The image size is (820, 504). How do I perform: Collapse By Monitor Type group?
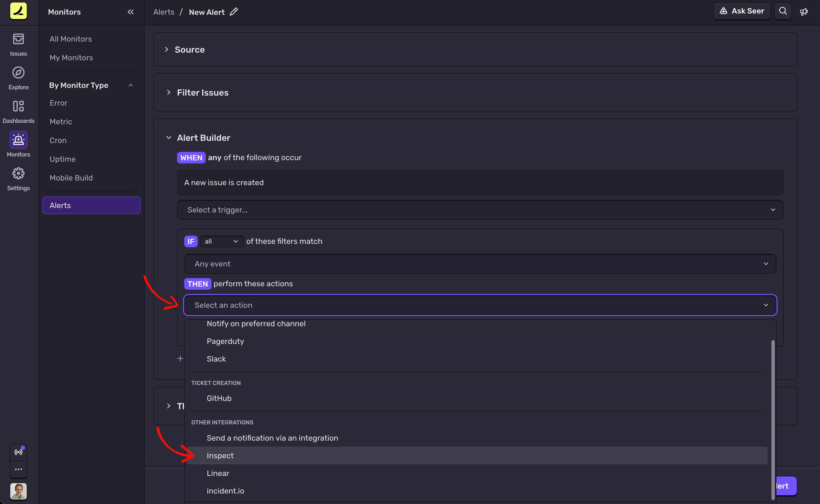click(131, 85)
